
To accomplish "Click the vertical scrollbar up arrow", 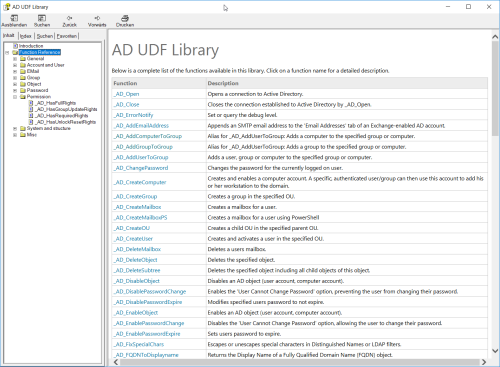I will (x=495, y=37).
